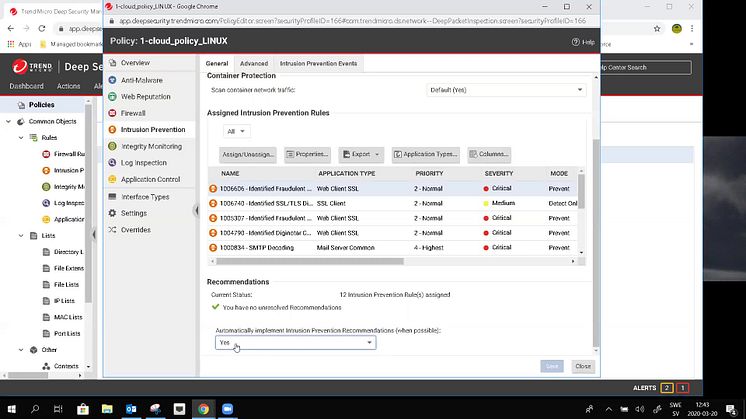Open Directory Lists in background tree
The height and width of the screenshot is (419, 746).
pyautogui.click(x=64, y=252)
